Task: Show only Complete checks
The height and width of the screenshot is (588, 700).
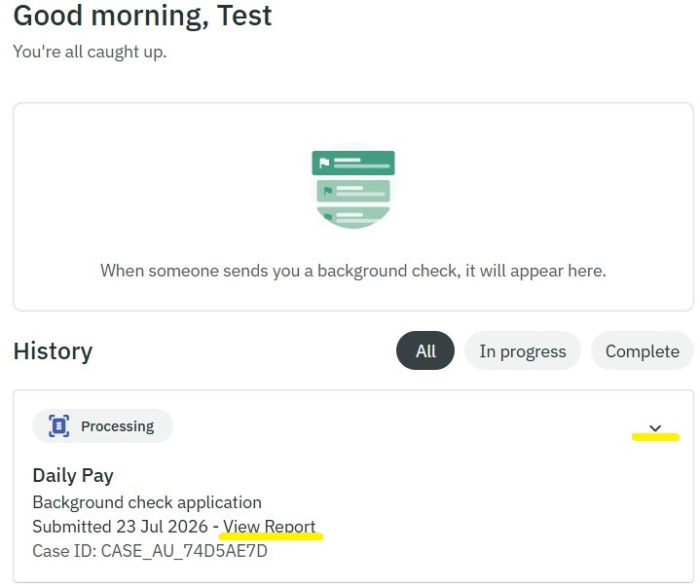Action: 643,350
